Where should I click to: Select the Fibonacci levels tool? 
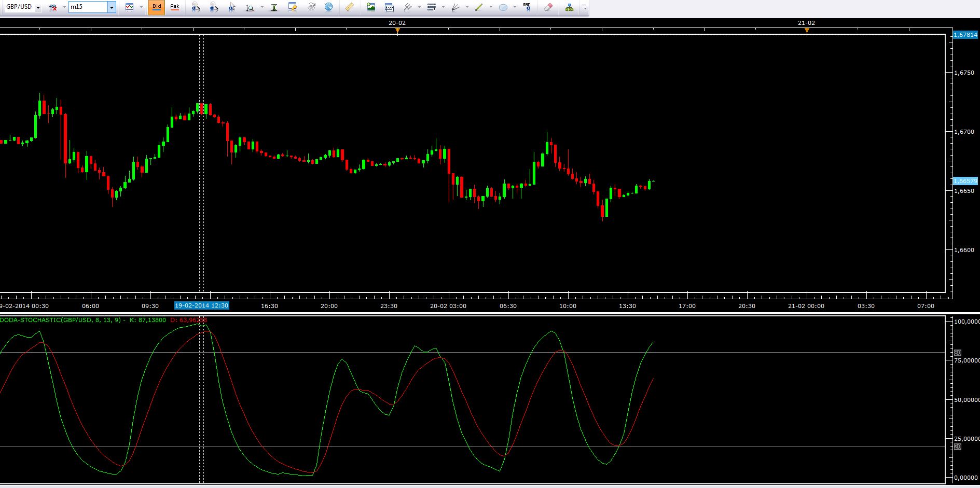431,7
